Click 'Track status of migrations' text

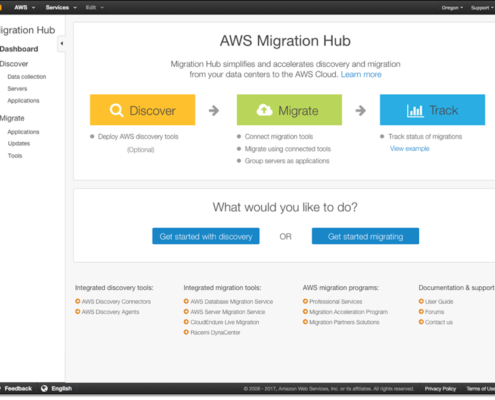click(425, 137)
